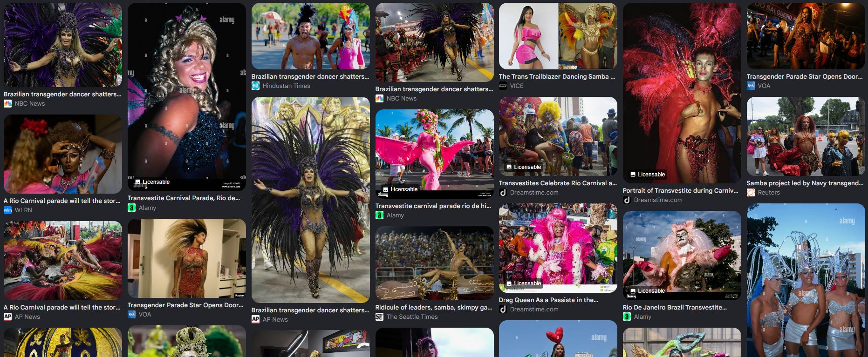Screen dimensions: 868x357
Task: Click the Reuters source favicon
Action: pyautogui.click(x=751, y=193)
